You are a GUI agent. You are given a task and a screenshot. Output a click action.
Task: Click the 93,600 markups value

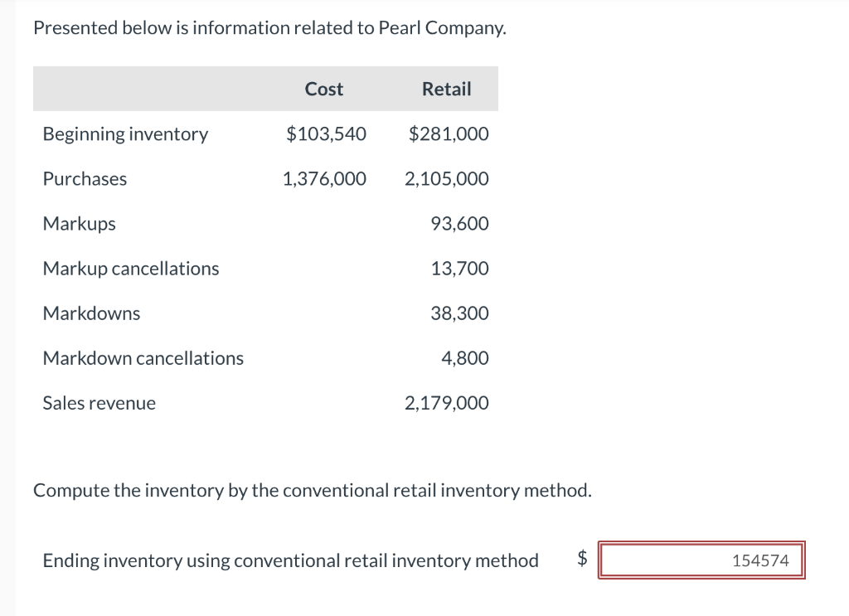point(463,223)
